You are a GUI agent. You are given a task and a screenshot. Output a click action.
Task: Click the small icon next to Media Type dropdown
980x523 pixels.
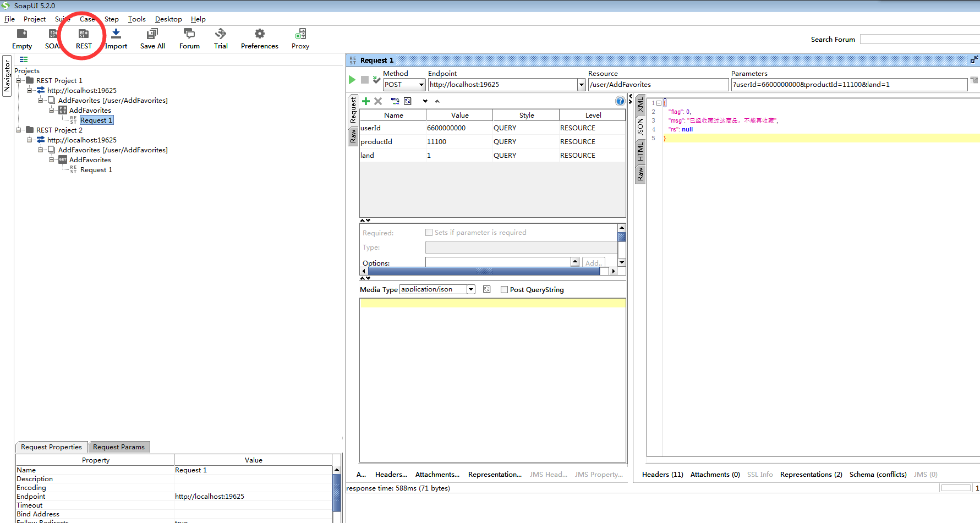pyautogui.click(x=487, y=289)
